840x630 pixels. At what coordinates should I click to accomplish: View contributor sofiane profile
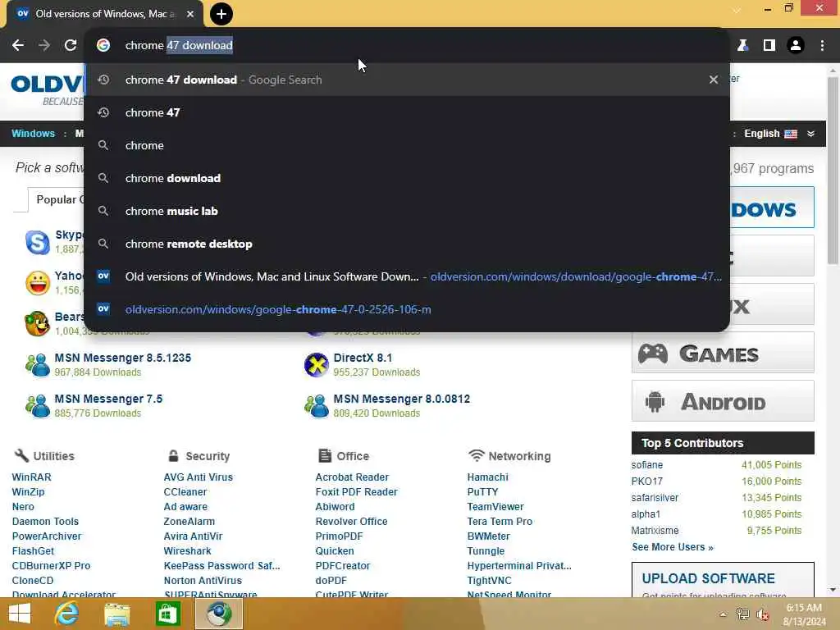pos(647,465)
